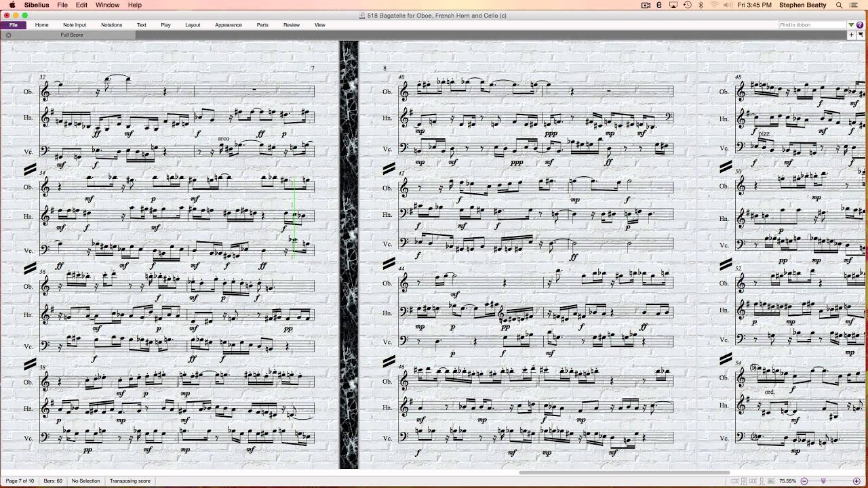This screenshot has height=488, width=868.
Task: Click the pizz marking on the third page
Action: (764, 134)
